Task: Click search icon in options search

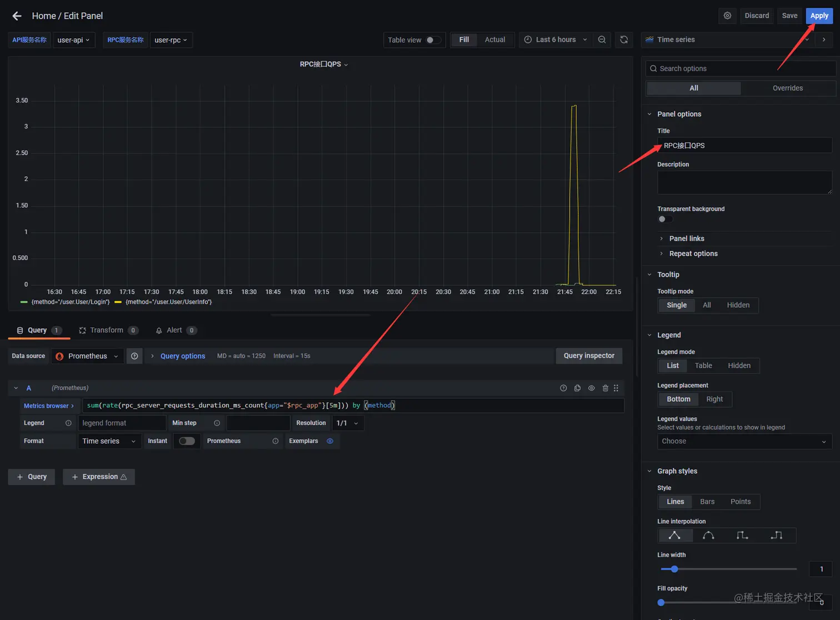Action: tap(653, 68)
